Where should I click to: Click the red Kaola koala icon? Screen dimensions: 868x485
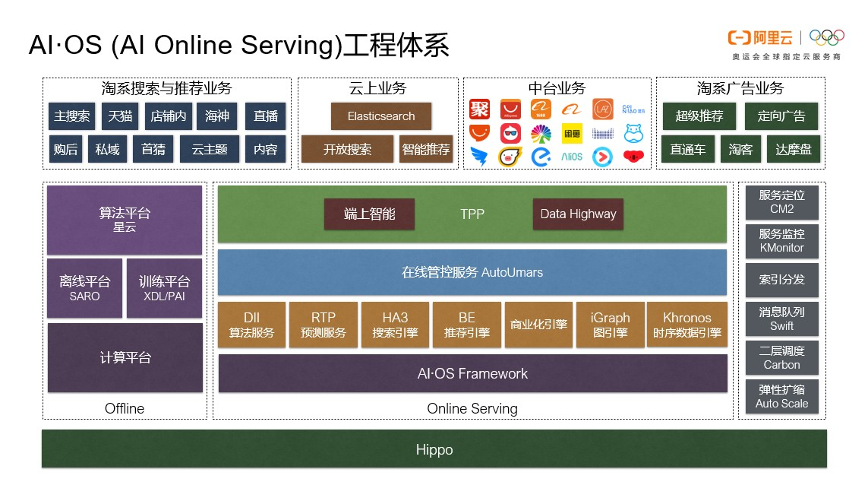tap(633, 157)
